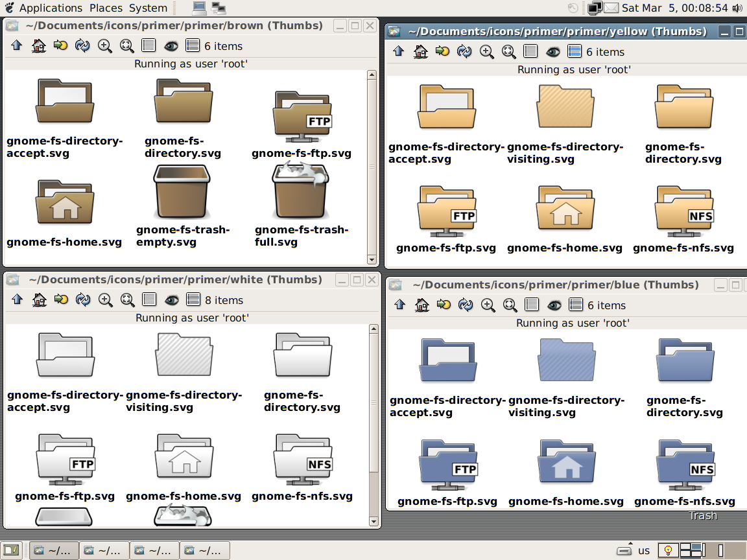Select blue gnome-fs-ftp.svg thumbnail
The image size is (747, 560).
pyautogui.click(x=448, y=465)
